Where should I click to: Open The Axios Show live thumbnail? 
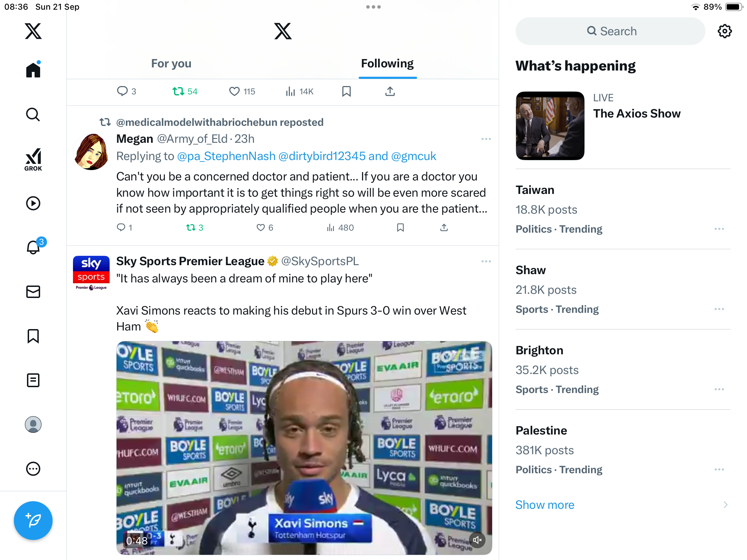point(550,126)
